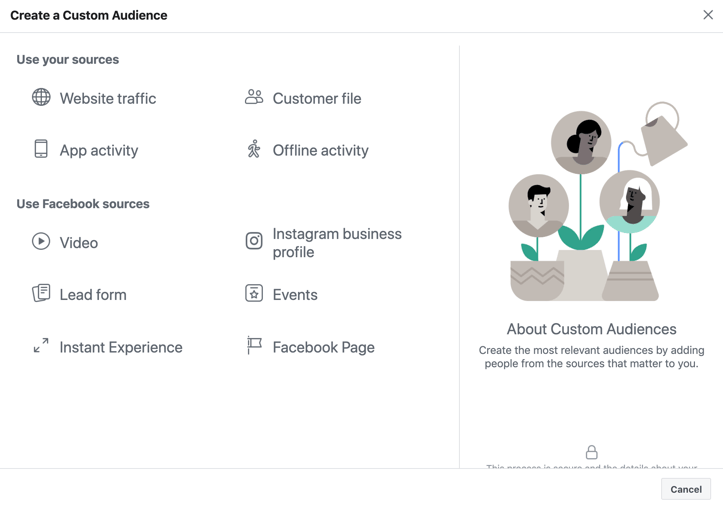This screenshot has width=723, height=506.
Task: Choose the Customer file source label
Action: click(317, 99)
